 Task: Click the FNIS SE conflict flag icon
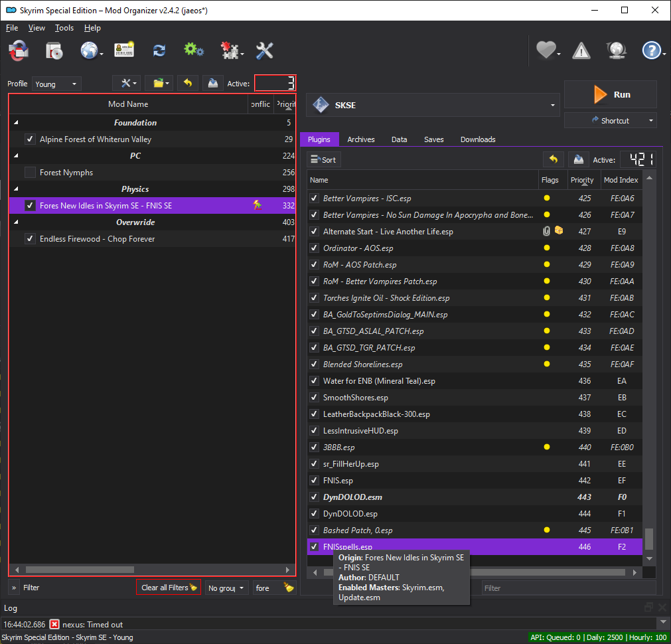click(x=258, y=205)
